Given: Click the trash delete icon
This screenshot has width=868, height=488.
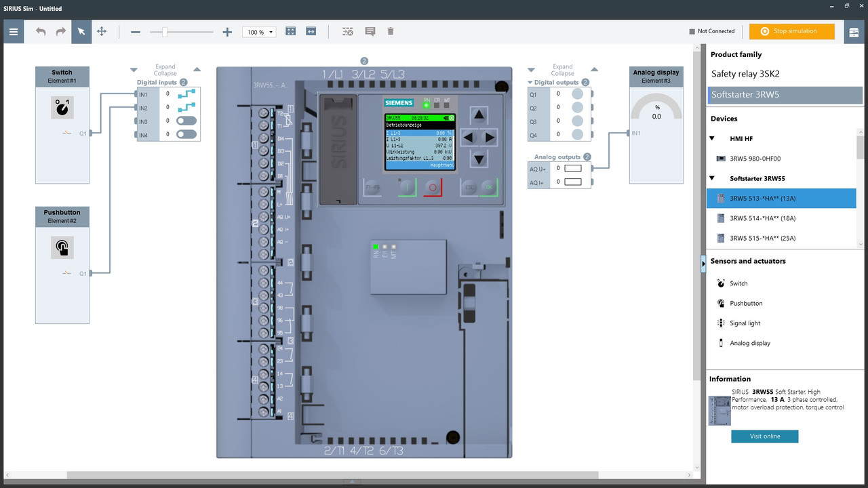Looking at the screenshot, I should (x=391, y=31).
